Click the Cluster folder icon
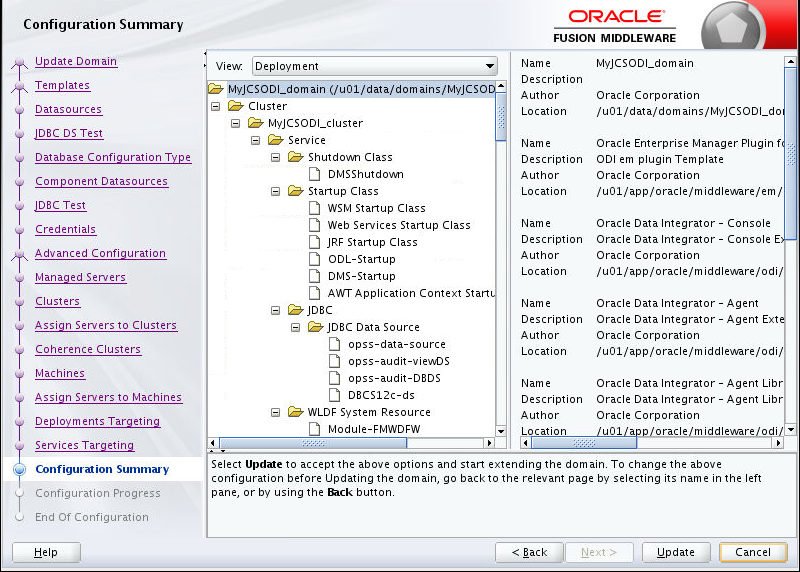The width and height of the screenshot is (800, 572). pos(235,106)
